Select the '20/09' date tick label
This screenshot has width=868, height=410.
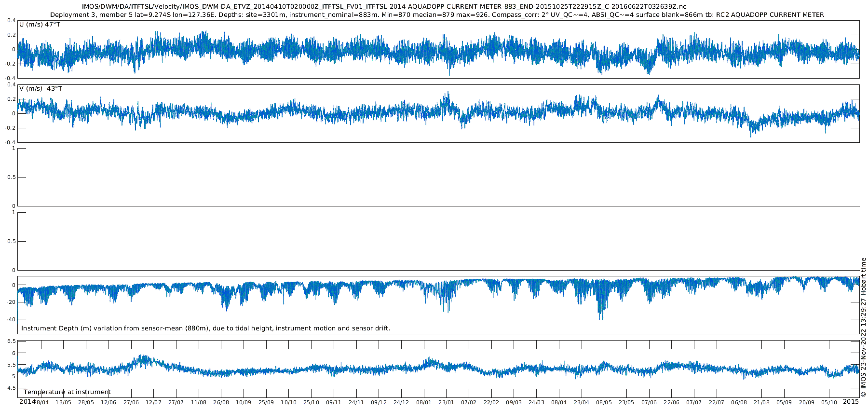[807, 402]
